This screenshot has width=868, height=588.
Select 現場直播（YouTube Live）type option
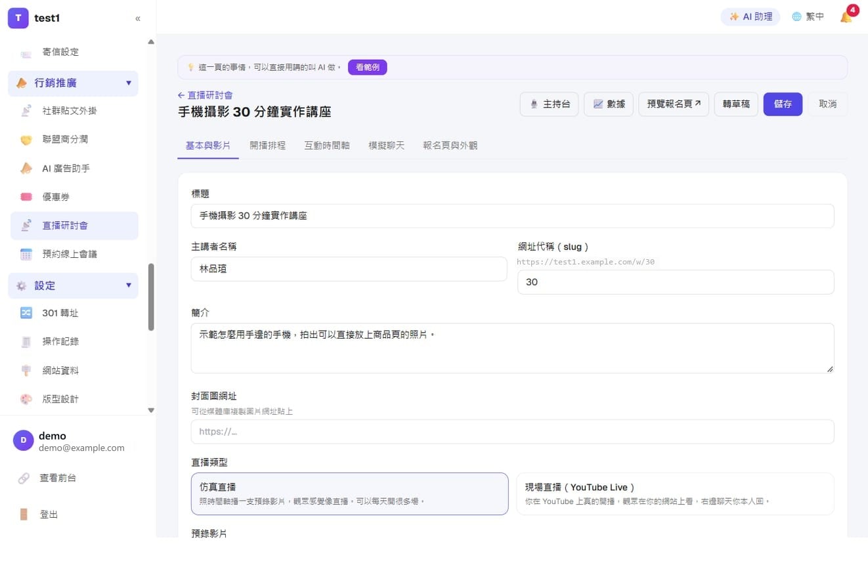[676, 493]
